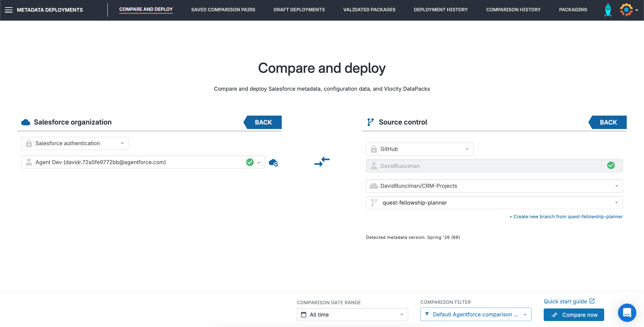This screenshot has height=327, width=644.
Task: Click the Compare now button
Action: [574, 314]
